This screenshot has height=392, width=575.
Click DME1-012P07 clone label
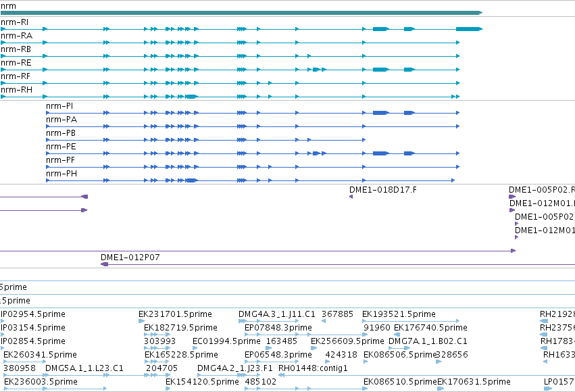[x=130, y=258]
